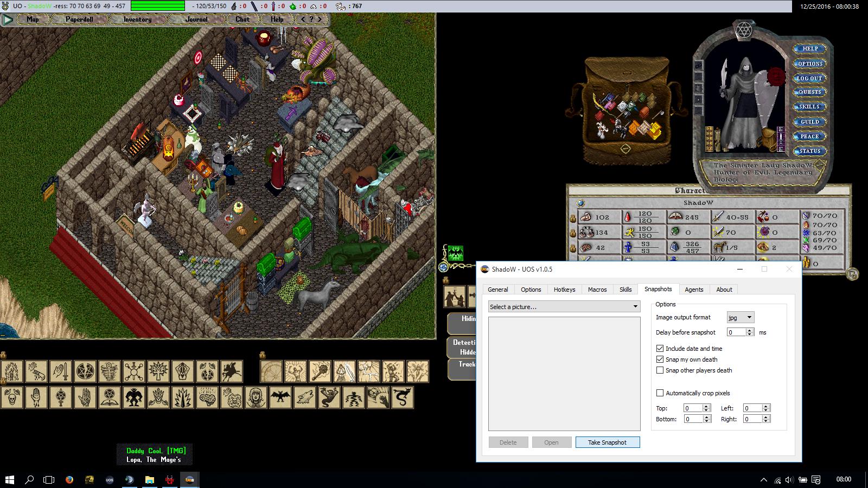868x488 pixels.
Task: Cast the howling wolf spell icon
Action: [304, 397]
